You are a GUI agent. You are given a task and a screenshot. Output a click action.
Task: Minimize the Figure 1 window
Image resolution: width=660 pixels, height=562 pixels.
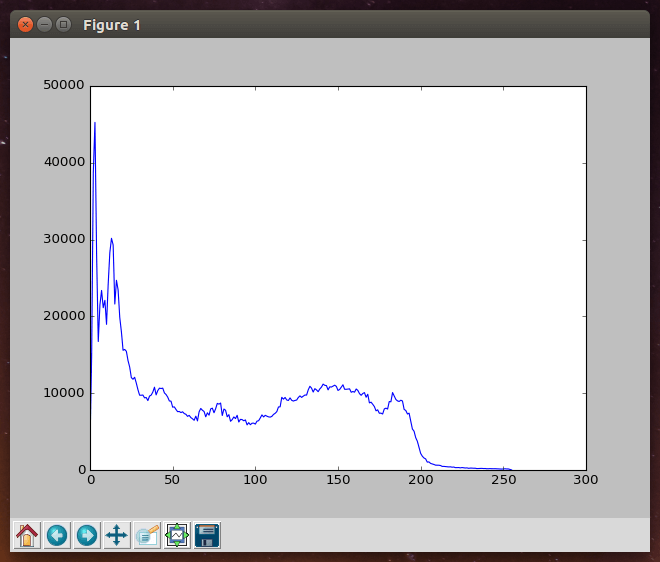click(x=45, y=24)
